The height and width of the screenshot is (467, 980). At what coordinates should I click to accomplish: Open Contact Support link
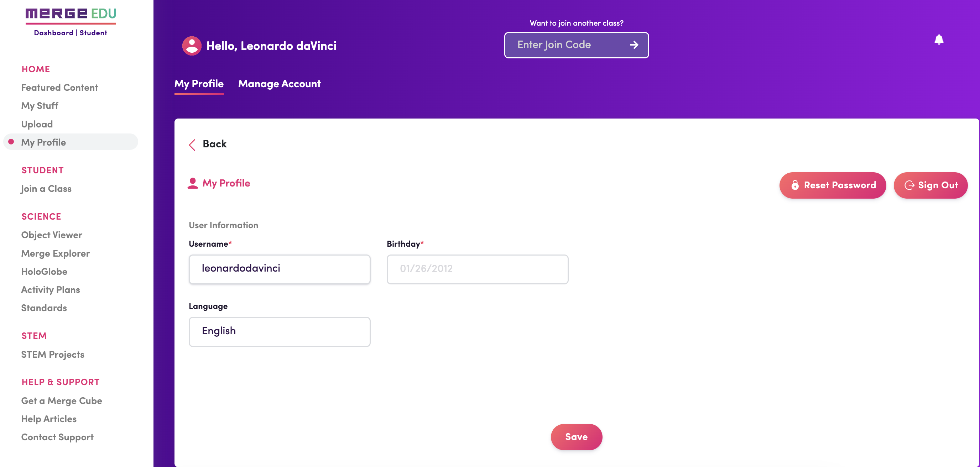[x=57, y=437]
